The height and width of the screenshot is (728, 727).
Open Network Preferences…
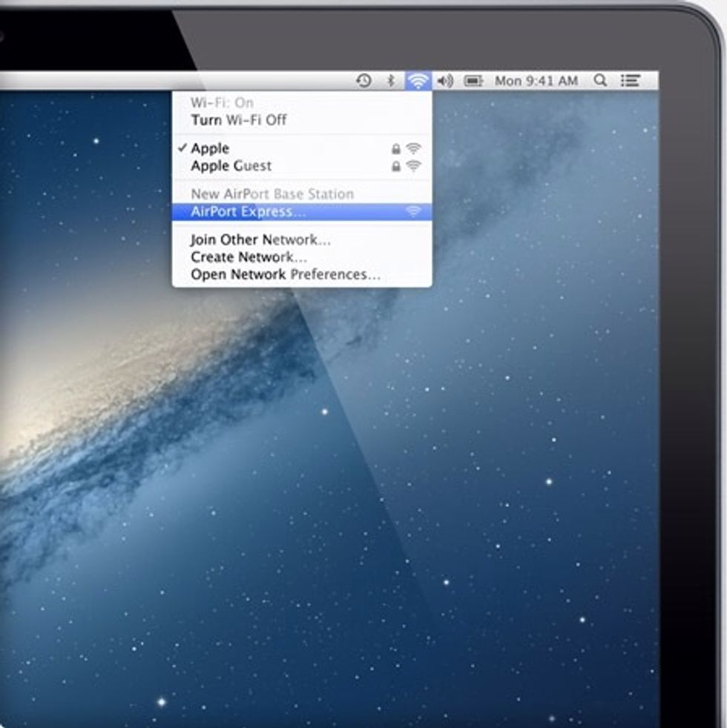point(302,274)
